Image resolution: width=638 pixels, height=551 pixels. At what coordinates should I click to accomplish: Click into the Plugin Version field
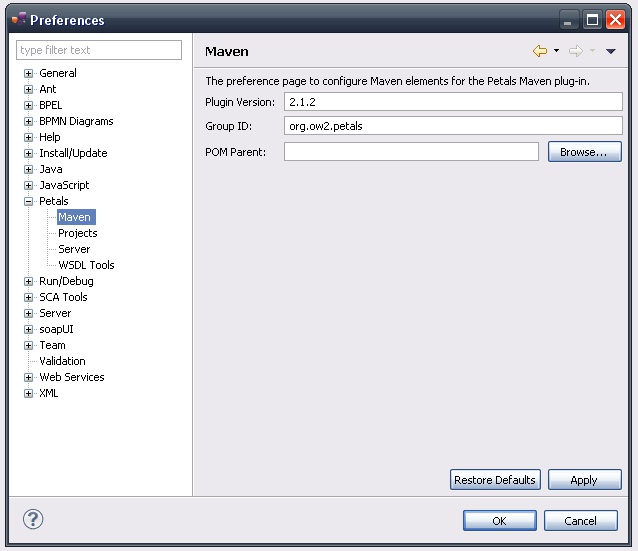click(452, 102)
